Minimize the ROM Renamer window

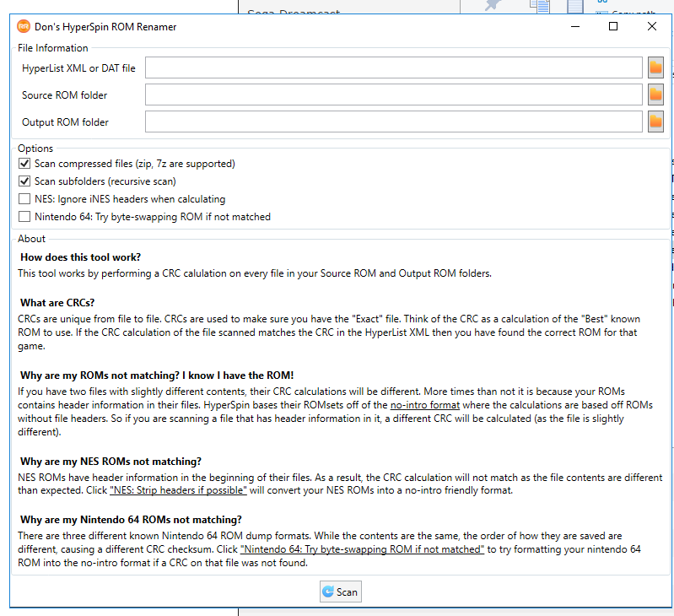click(574, 27)
